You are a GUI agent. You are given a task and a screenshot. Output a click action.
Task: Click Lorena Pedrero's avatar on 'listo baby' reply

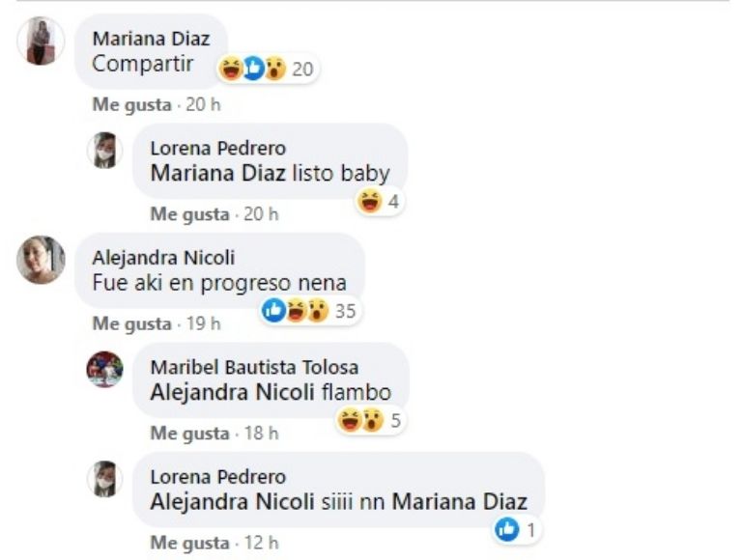point(104,151)
